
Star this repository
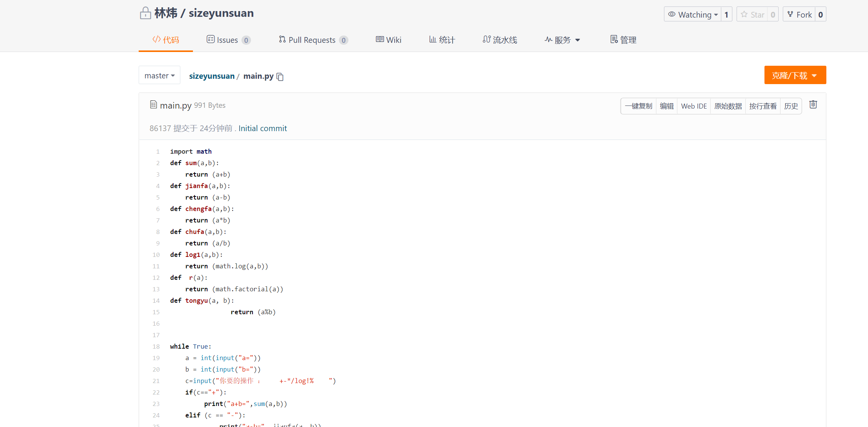753,15
